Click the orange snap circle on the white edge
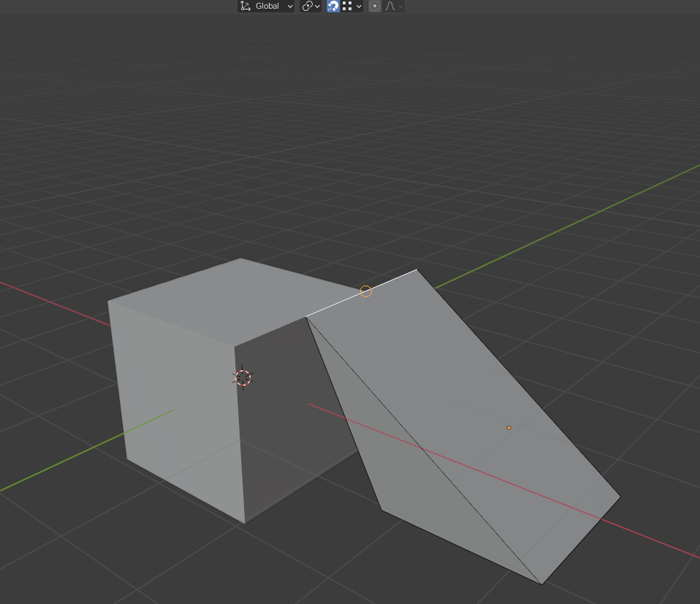The image size is (700, 604). point(366,291)
